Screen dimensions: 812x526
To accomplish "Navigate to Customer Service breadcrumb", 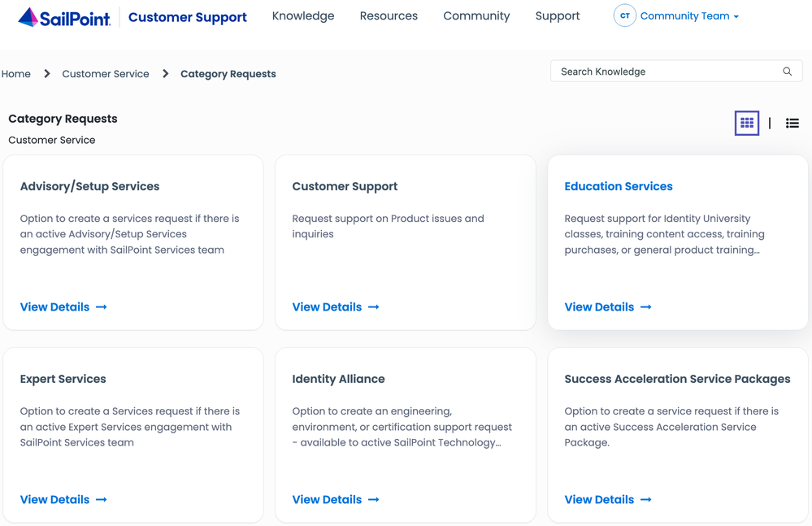I will pyautogui.click(x=106, y=74).
